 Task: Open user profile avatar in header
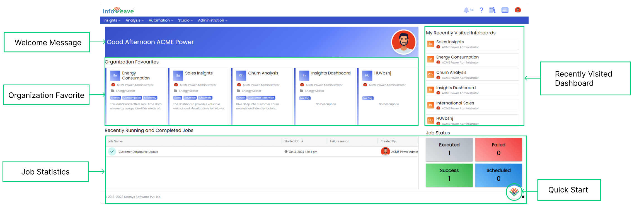click(518, 10)
